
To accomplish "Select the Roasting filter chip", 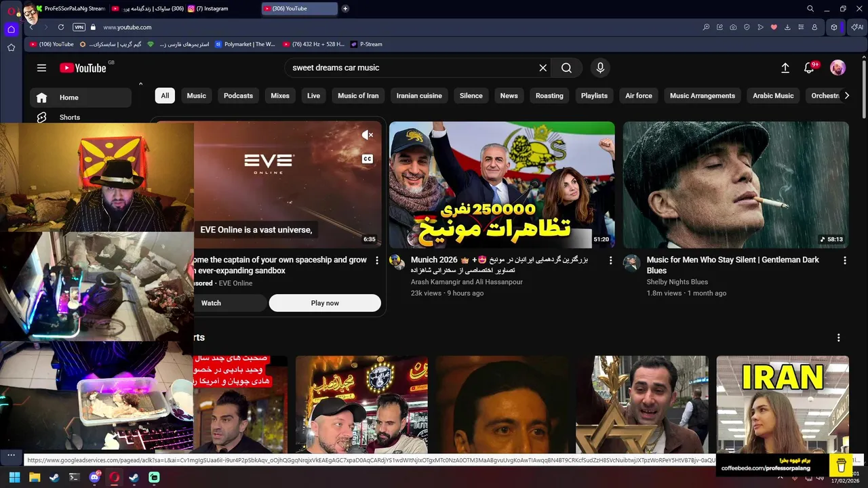I will (549, 96).
